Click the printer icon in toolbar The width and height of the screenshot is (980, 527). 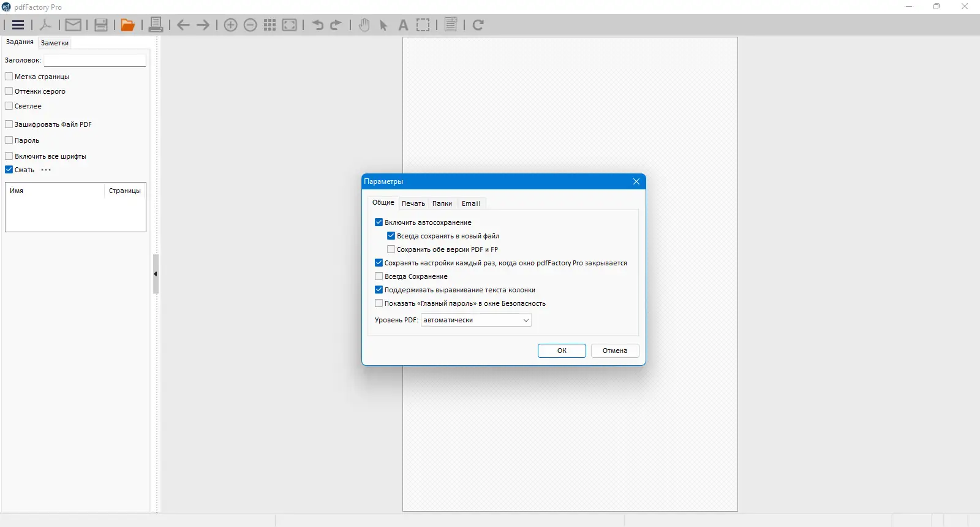pos(156,25)
